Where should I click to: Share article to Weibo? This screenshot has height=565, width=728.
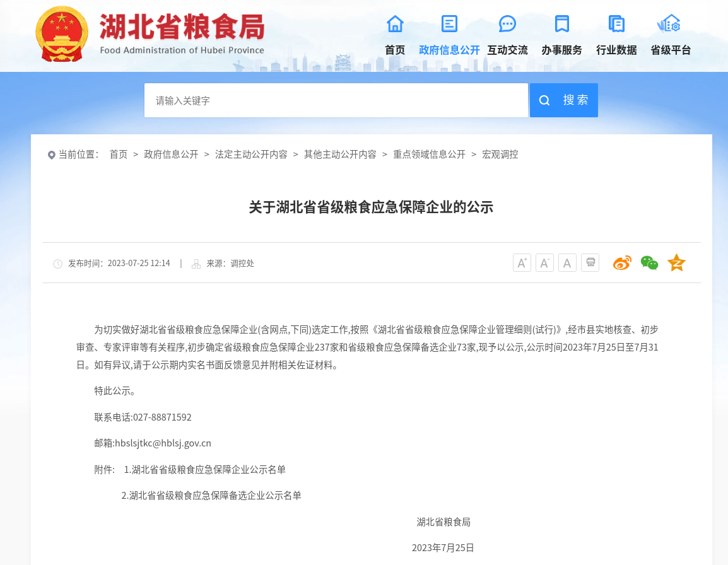tap(622, 263)
